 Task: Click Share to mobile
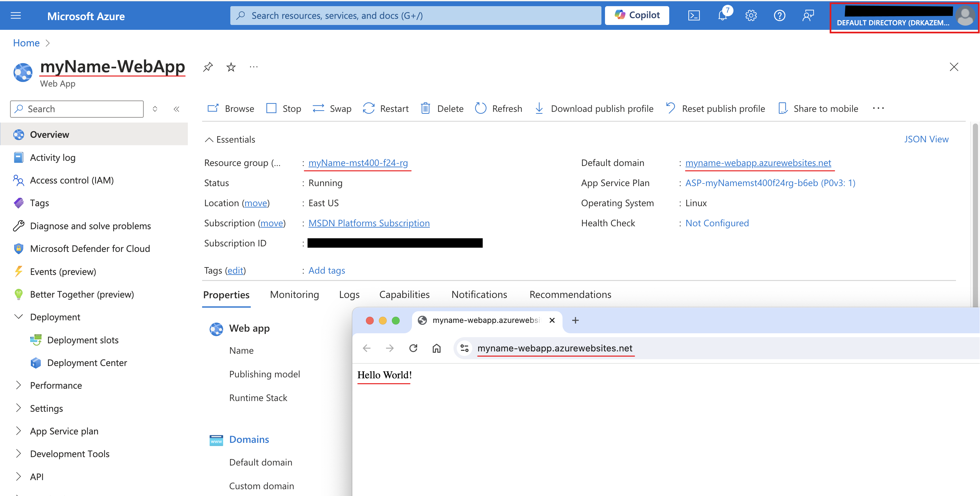tap(818, 109)
